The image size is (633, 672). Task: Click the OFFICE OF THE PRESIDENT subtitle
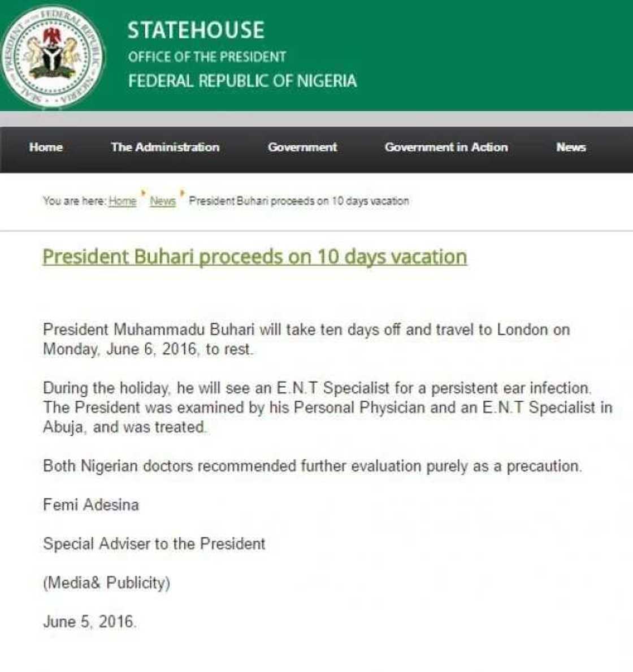(207, 56)
